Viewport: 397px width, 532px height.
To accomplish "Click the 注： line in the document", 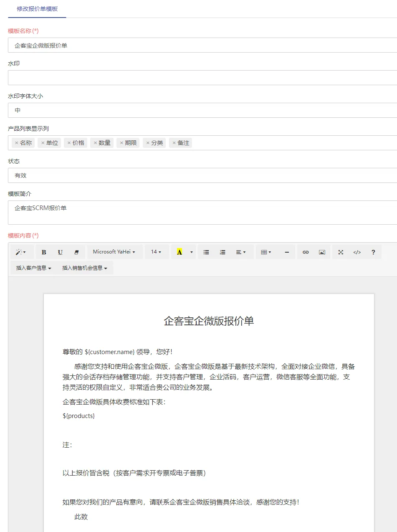I will pyautogui.click(x=67, y=445).
